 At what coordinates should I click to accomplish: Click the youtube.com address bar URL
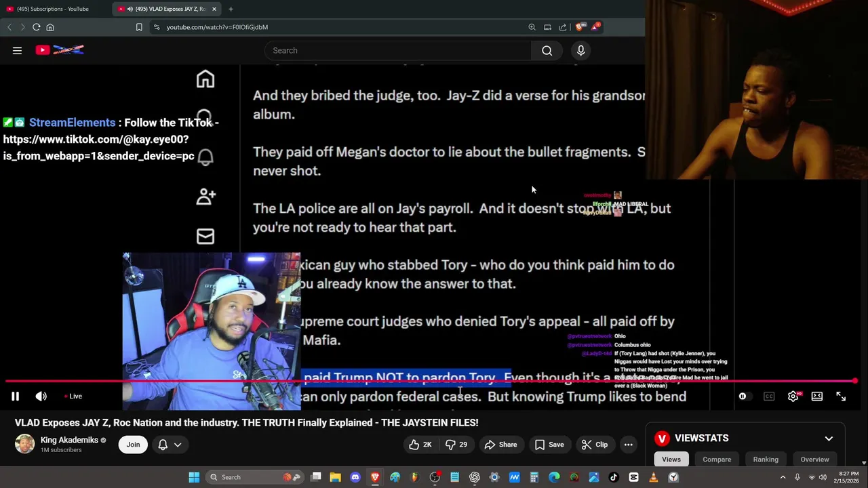[x=217, y=27]
